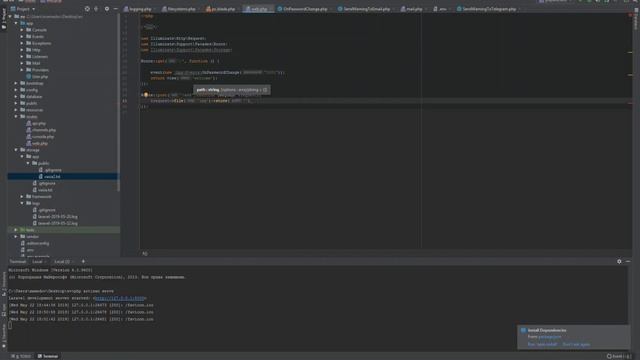The image size is (640, 360).
Task: Collapse the logs folder
Action: click(x=22, y=203)
